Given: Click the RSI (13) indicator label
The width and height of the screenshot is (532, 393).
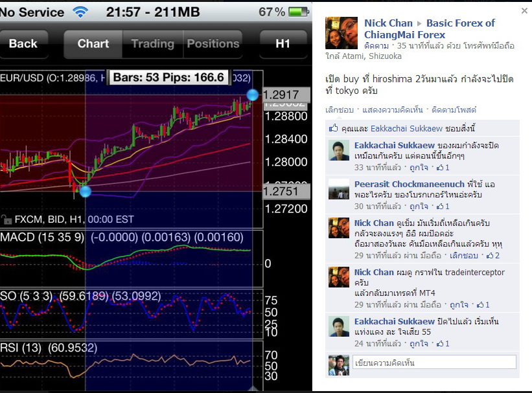Looking at the screenshot, I should (x=21, y=348).
